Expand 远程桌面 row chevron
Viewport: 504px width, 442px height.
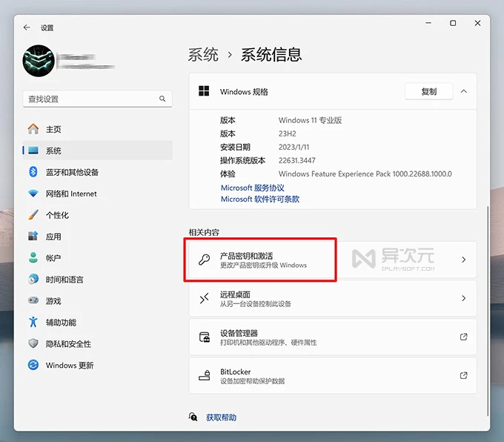click(x=463, y=298)
